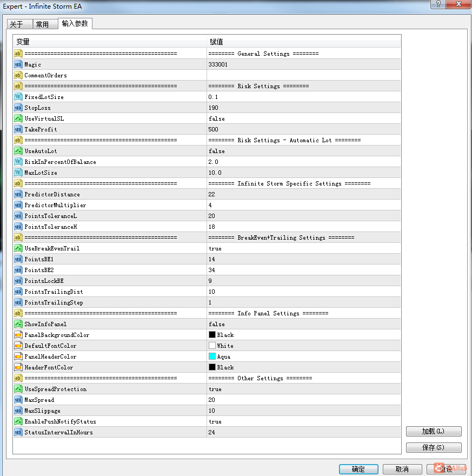Click the integer icon beside MaxSpread

click(x=18, y=400)
